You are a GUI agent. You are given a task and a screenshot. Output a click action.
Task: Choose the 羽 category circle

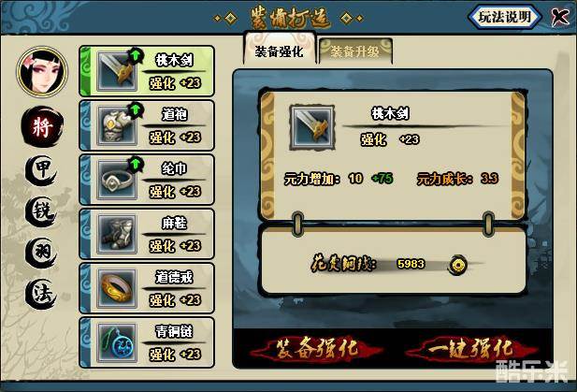(41, 253)
